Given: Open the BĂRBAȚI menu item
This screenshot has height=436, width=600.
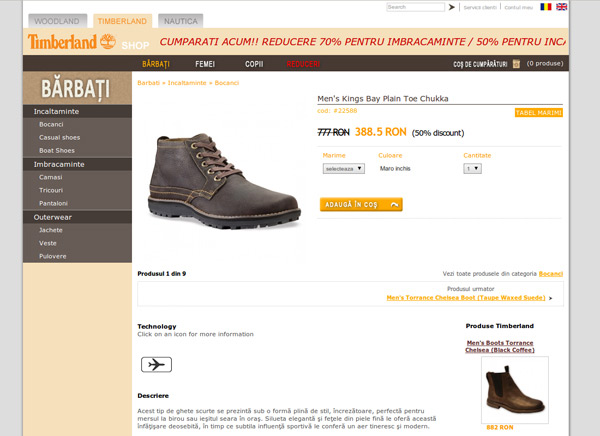Looking at the screenshot, I should pyautogui.click(x=156, y=64).
